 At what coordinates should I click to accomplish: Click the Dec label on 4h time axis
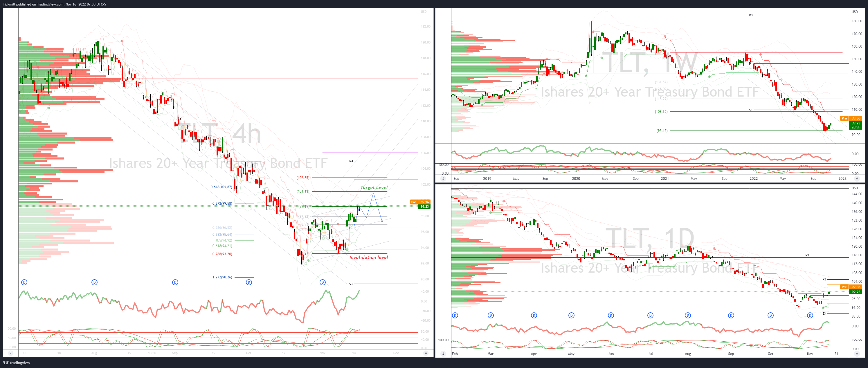coord(396,353)
